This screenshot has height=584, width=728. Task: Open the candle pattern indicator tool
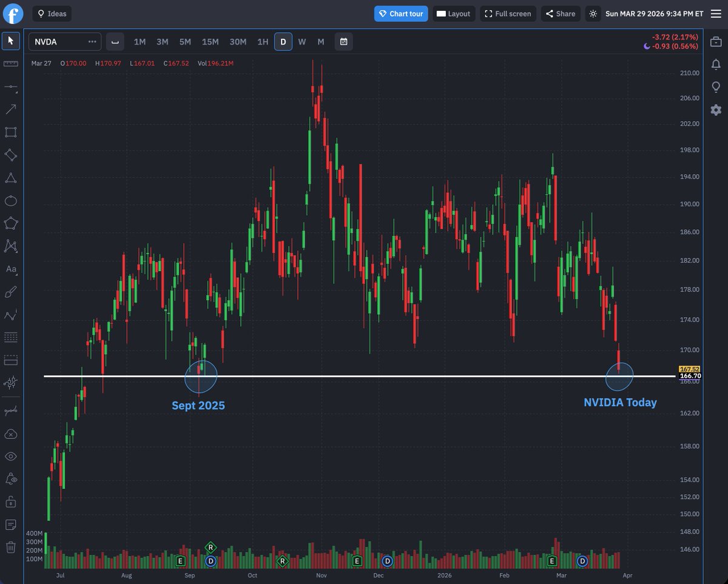(10, 383)
